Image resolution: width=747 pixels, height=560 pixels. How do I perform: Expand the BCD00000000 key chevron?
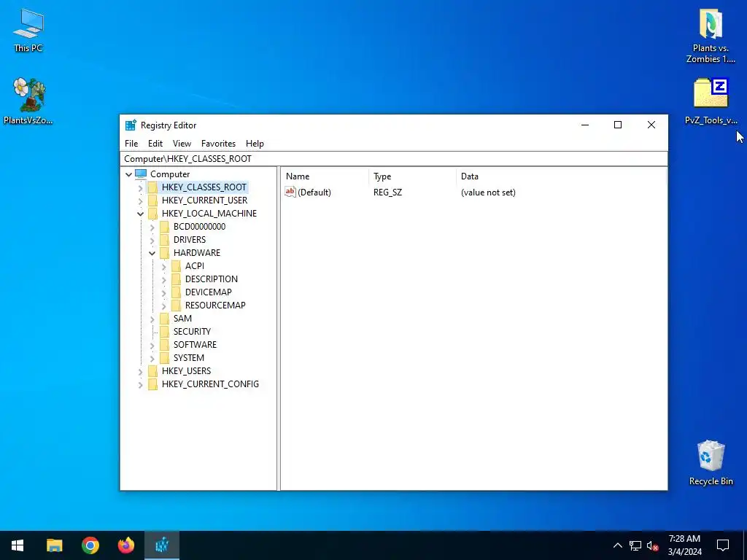point(152,227)
